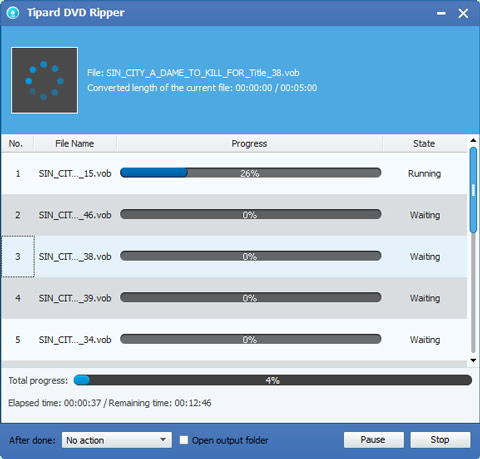480x459 pixels.
Task: Click the scroll up arrow of file list
Action: pyautogui.click(x=473, y=140)
